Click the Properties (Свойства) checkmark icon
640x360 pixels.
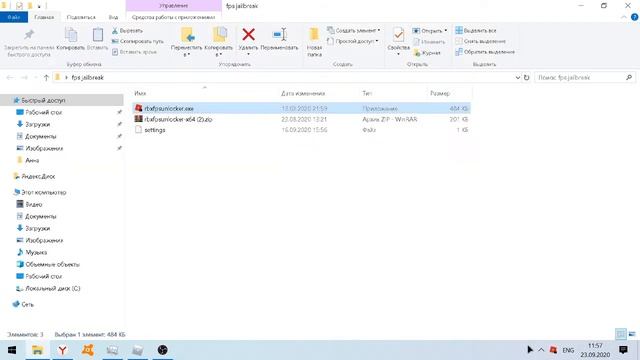click(398, 35)
